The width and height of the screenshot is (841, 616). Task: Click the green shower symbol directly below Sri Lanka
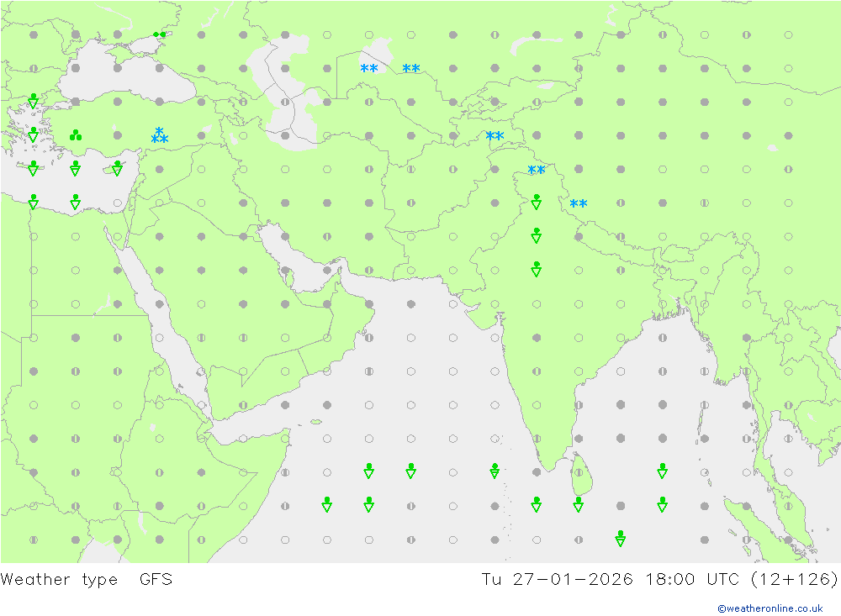(579, 504)
